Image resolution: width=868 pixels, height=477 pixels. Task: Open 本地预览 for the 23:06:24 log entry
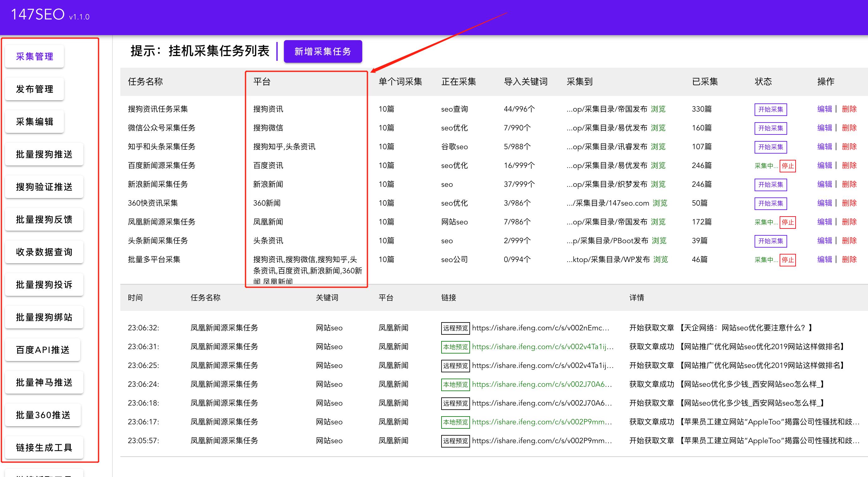pos(456,385)
